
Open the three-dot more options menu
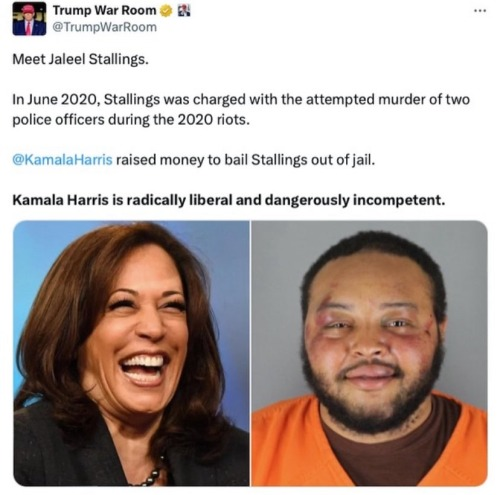pos(480,11)
